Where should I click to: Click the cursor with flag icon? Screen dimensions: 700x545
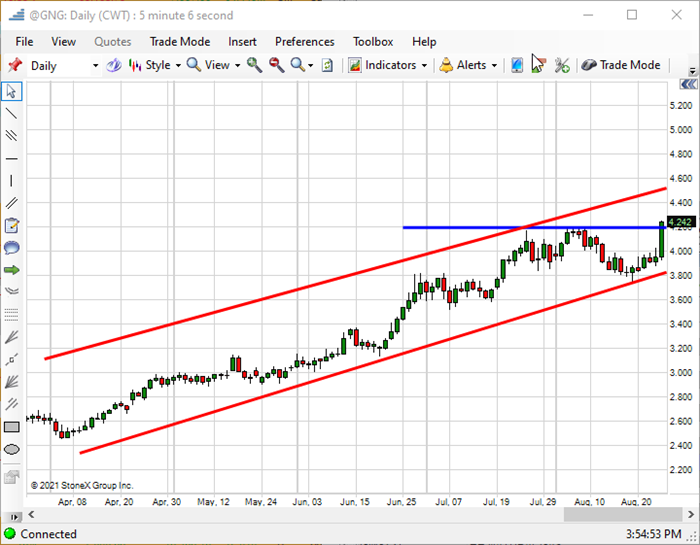click(x=538, y=64)
